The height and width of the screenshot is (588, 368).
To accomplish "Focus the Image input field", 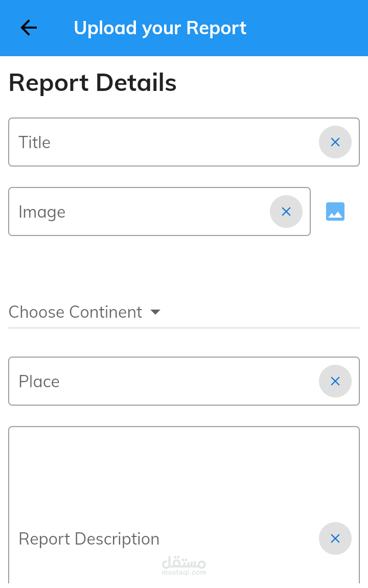I will coord(138,211).
